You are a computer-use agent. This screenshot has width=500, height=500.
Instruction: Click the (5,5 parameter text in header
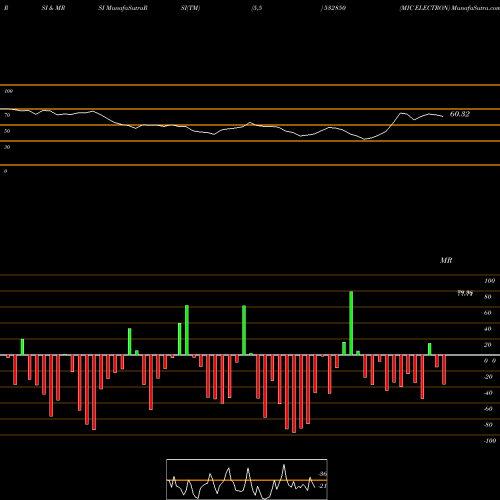coord(257,8)
